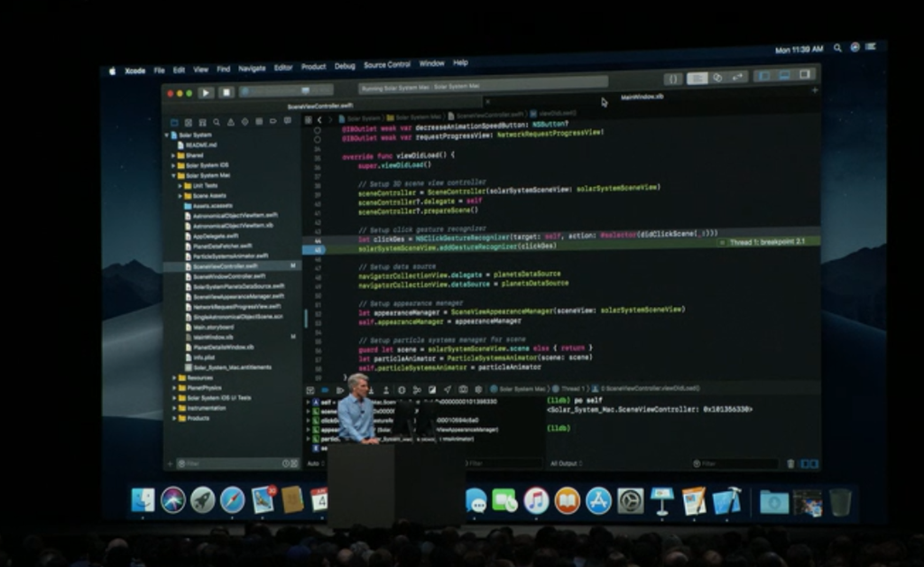Toggle the console pane visibility button
The width and height of the screenshot is (924, 567).
tap(815, 464)
